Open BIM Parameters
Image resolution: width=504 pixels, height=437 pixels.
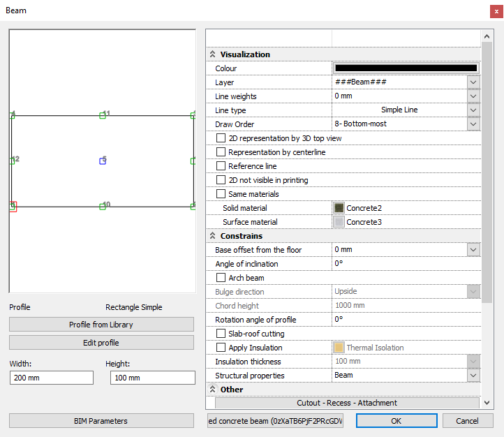point(102,421)
